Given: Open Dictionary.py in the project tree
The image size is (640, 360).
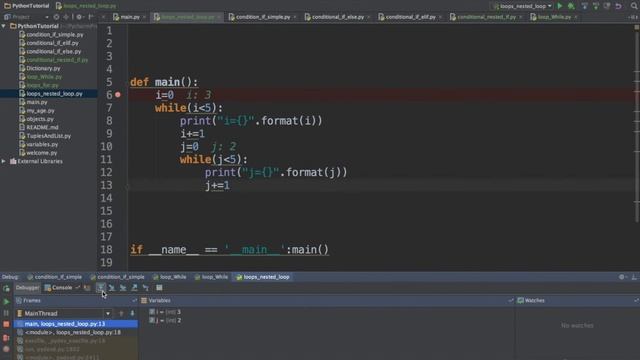Looking at the screenshot, I should 43,68.
